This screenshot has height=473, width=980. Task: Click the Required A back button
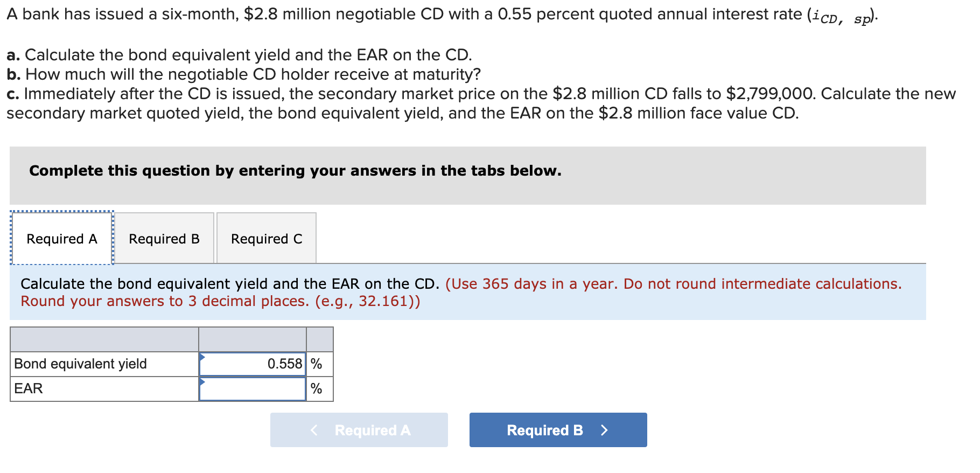coord(359,430)
